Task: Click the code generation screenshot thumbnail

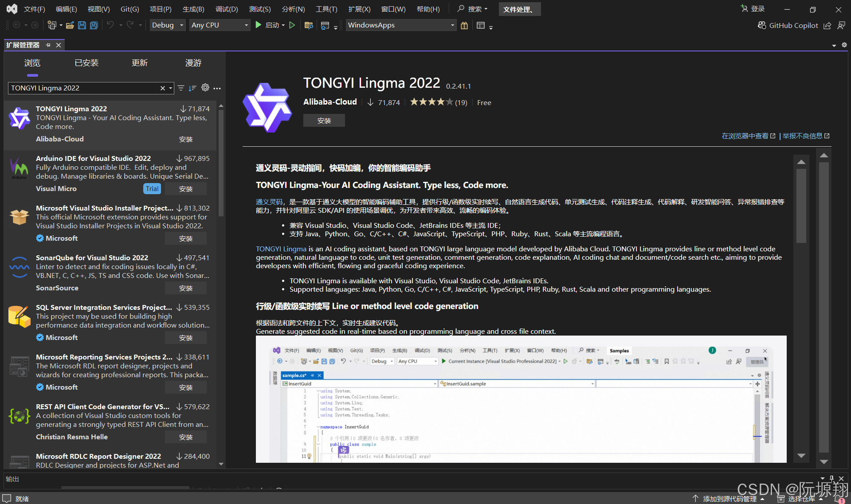Action: [521, 399]
